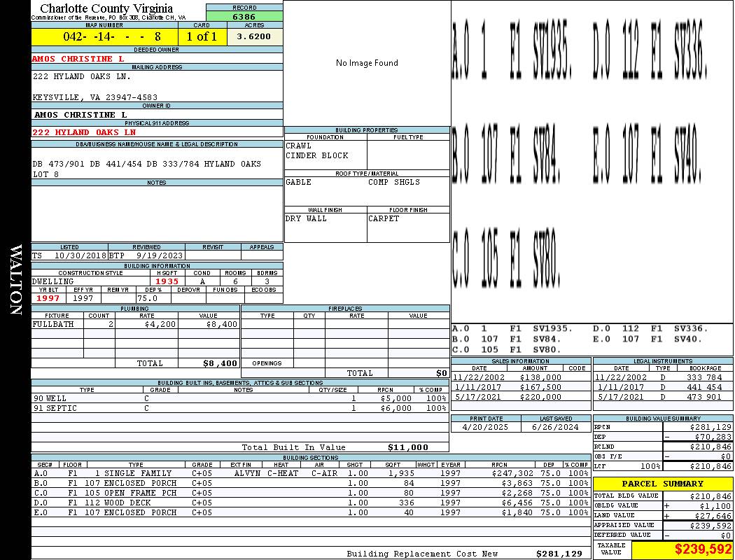Screen dimensions: 735x560
Task: Click the card indicator '1 of 1'
Action: 202,36
